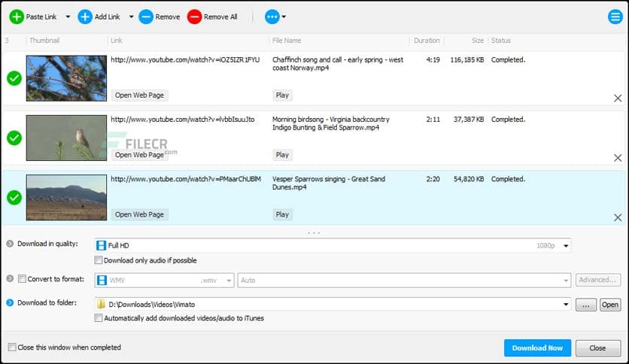This screenshot has width=629, height=364.
Task: Sort by the Status column header
Action: click(501, 41)
